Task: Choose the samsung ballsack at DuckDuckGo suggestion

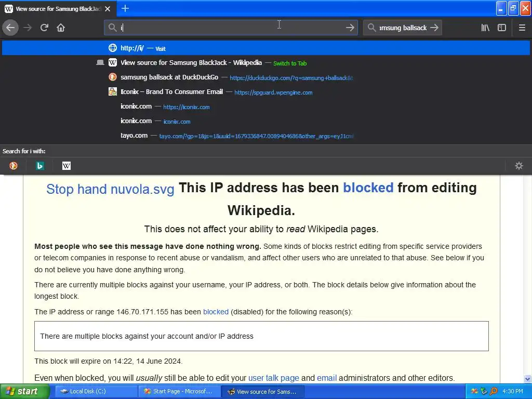Action: click(x=266, y=77)
